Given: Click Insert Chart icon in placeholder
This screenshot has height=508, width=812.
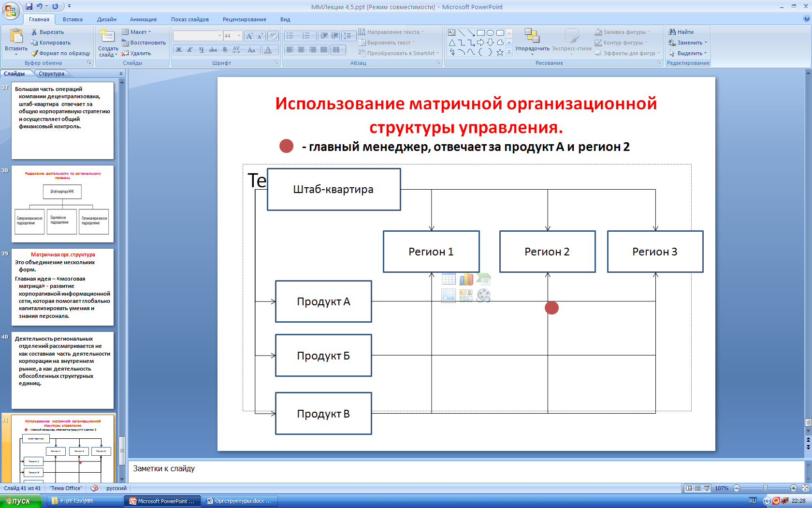Looking at the screenshot, I should point(466,279).
